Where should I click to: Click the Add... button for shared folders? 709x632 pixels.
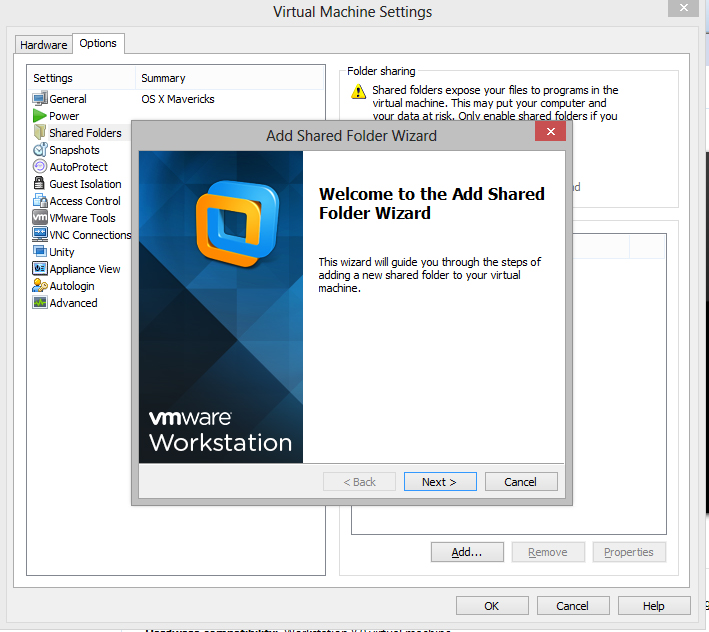coord(467,552)
